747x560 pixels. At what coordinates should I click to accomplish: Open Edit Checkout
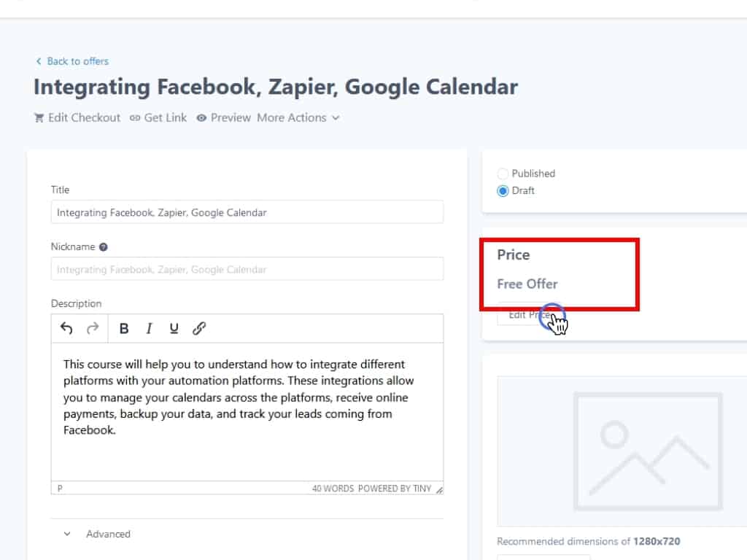[x=77, y=117]
